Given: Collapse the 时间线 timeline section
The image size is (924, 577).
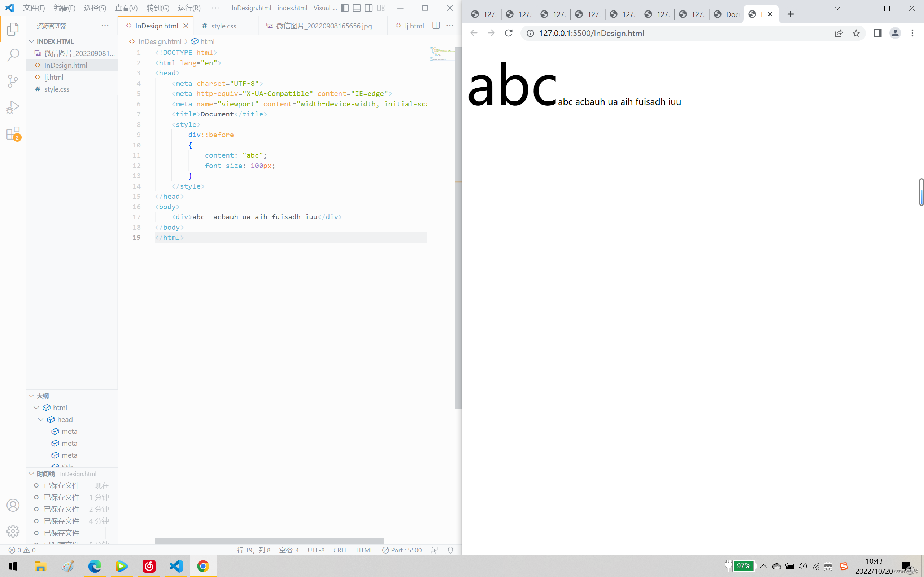Looking at the screenshot, I should (32, 474).
